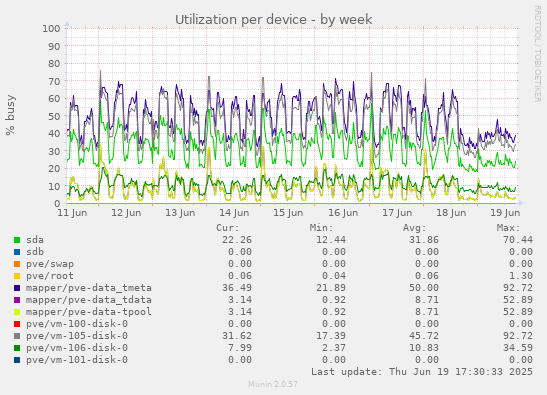This screenshot has width=547, height=395.
Task: Click the '19 Jun' x-axis date label
Action: point(505,213)
